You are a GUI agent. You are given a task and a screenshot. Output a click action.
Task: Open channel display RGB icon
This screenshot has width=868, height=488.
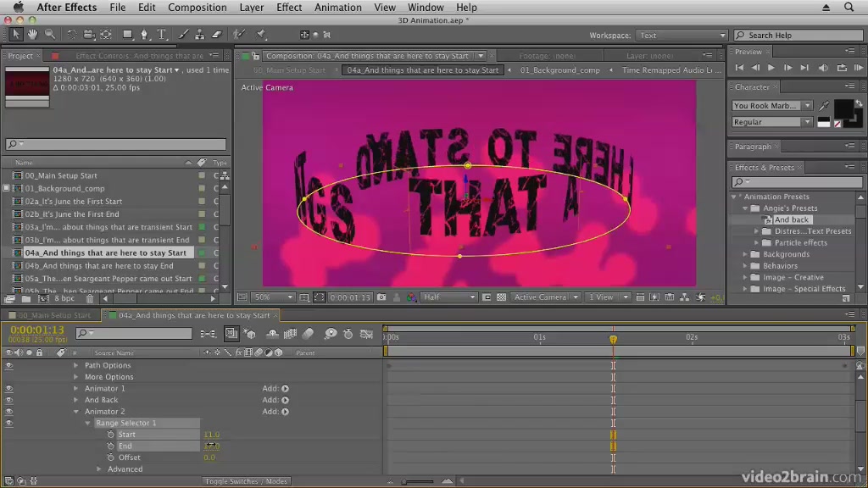point(411,297)
